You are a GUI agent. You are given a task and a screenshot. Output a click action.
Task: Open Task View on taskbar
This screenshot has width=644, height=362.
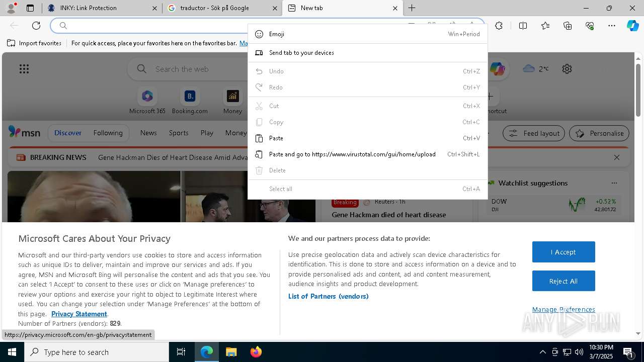[181, 352]
